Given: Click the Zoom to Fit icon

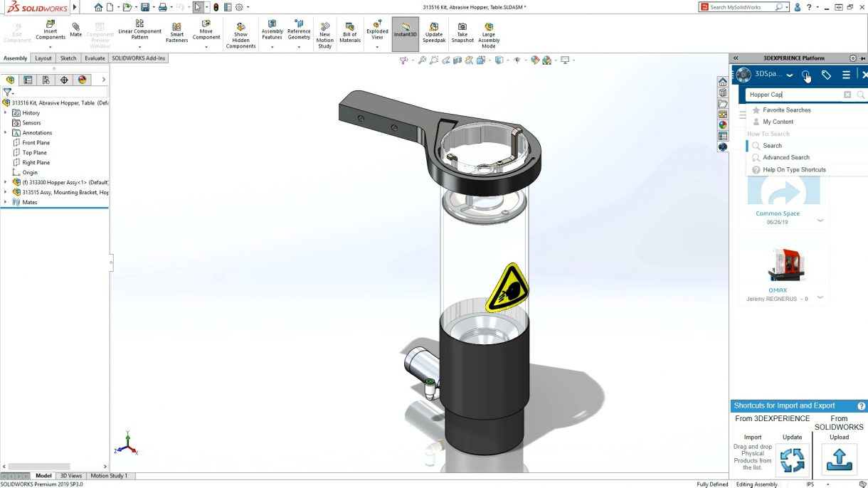Looking at the screenshot, I should pos(422,60).
